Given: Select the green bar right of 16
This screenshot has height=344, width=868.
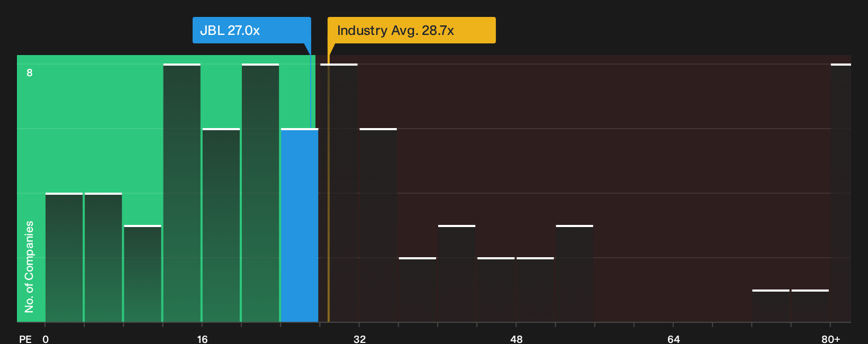Looking at the screenshot, I should (x=221, y=225).
